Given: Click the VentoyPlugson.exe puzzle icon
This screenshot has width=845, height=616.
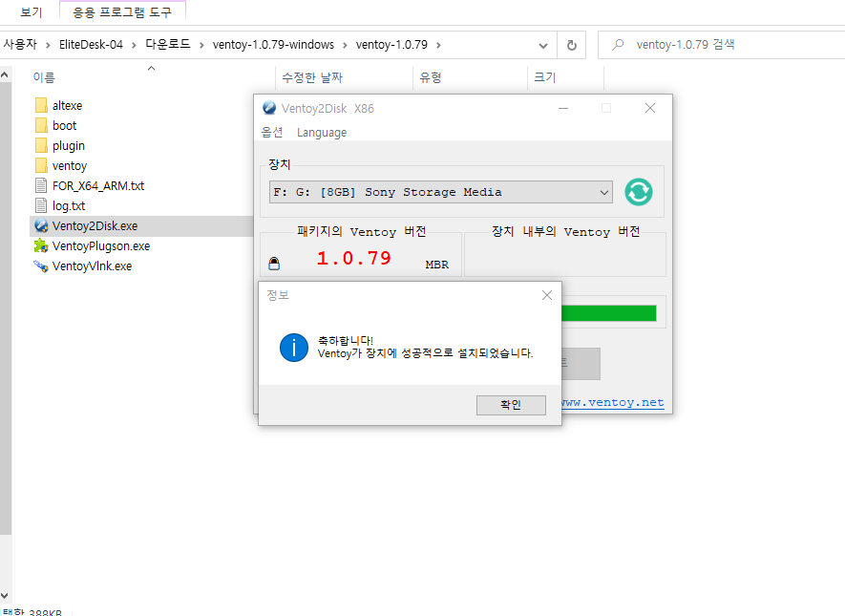Looking at the screenshot, I should (x=41, y=246).
